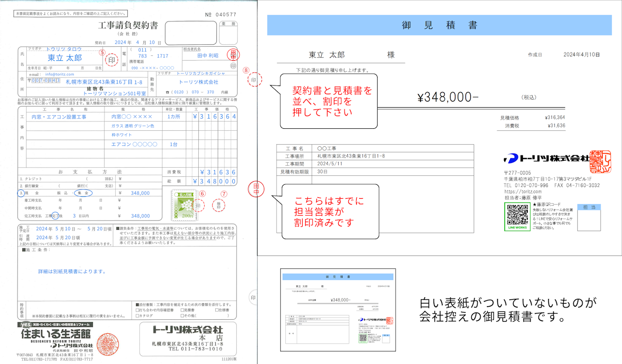This screenshot has width=622, height=364.
Task: Click the 見積有効期限 30日 row
Action: pos(375,172)
